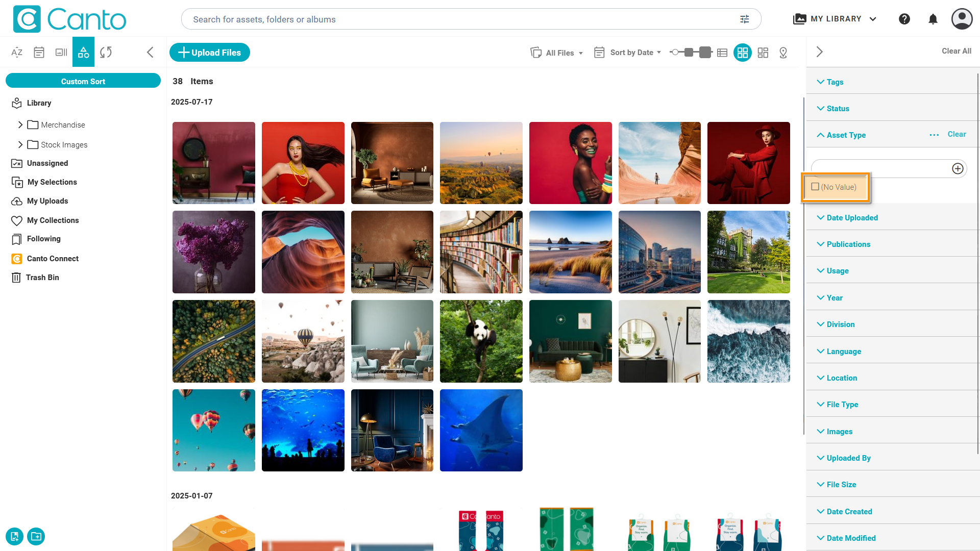The height and width of the screenshot is (551, 980).
Task: Switch to list table view
Action: [722, 53]
